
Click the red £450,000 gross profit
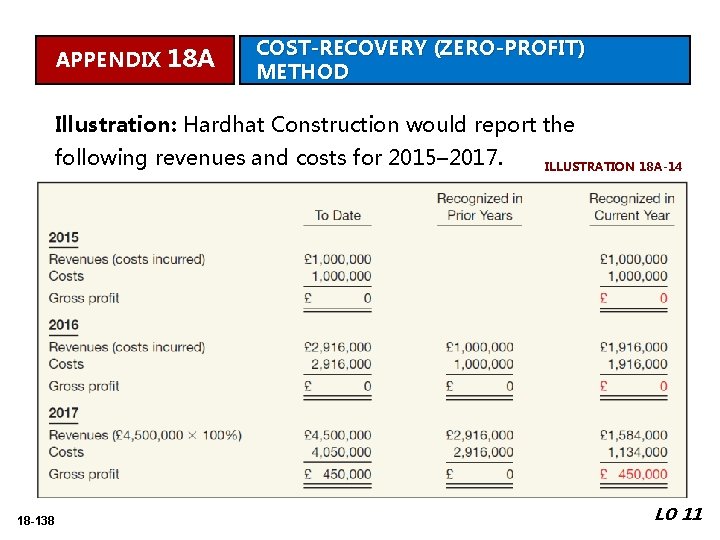click(x=634, y=474)
